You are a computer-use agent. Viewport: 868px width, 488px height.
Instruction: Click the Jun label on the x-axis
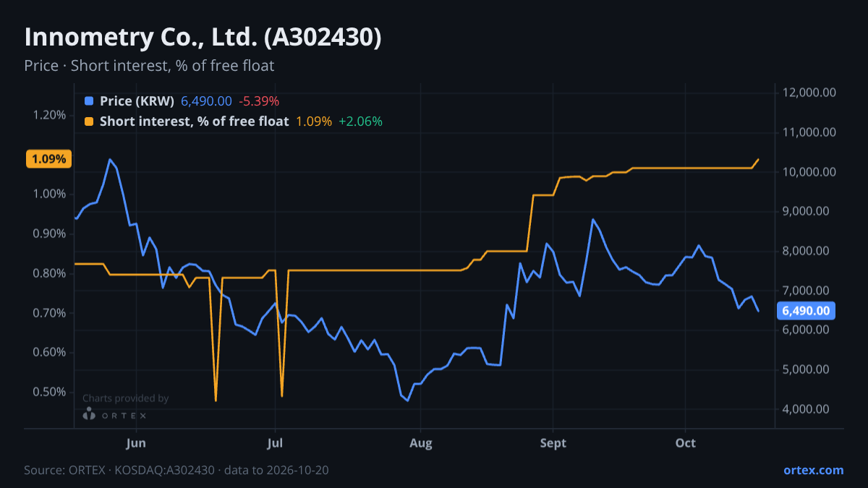pyautogui.click(x=136, y=442)
